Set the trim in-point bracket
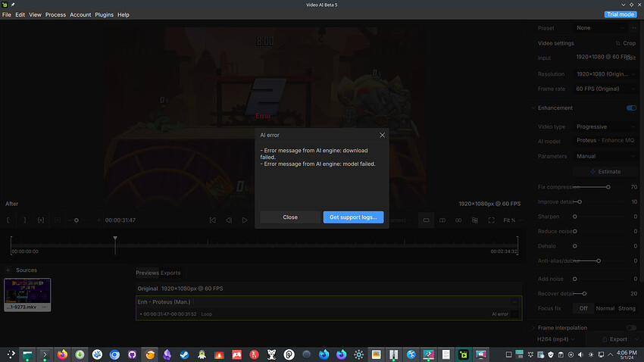Image resolution: width=644 pixels, height=362 pixels. [x=8, y=220]
